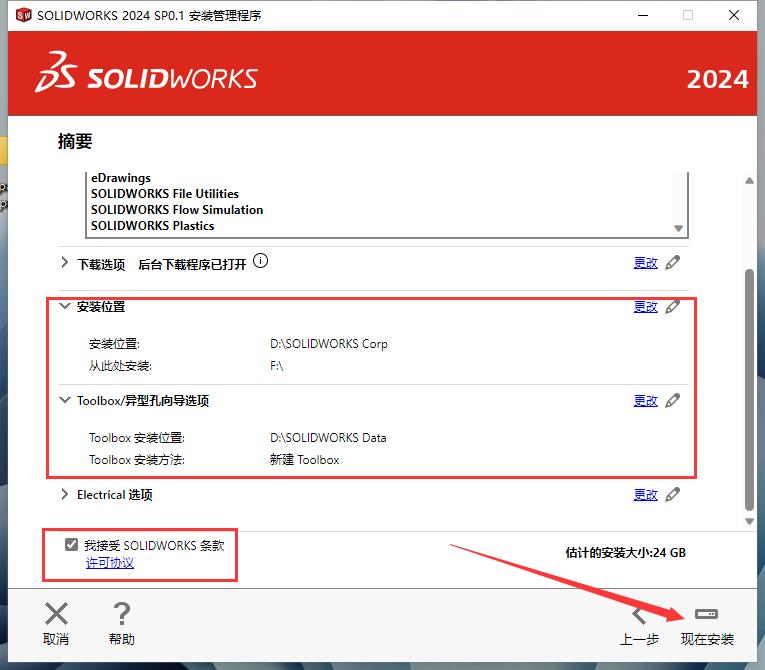
Task: Collapse the 安装位置 section
Action: click(65, 307)
